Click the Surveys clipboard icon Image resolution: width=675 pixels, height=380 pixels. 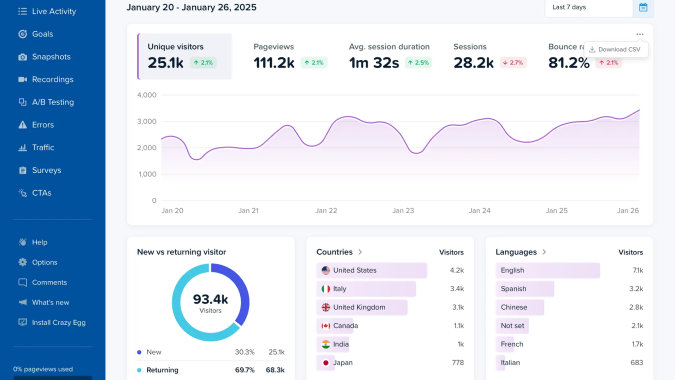pos(22,170)
